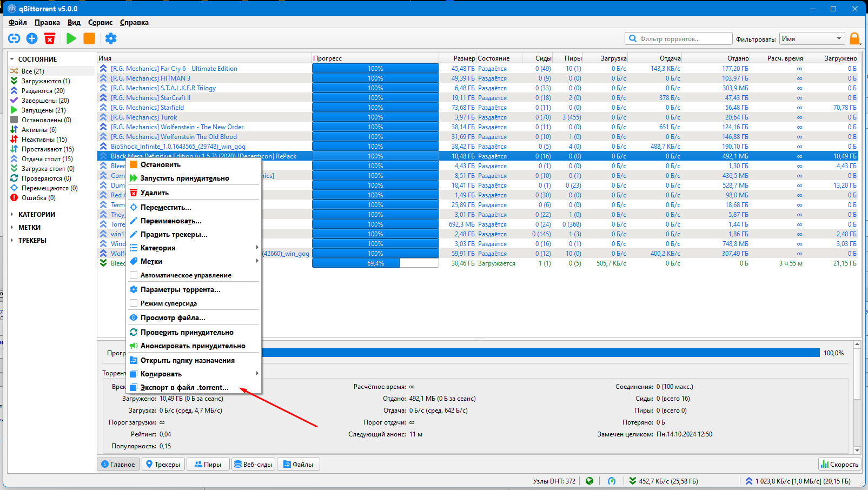Expand the КАТЕГОРИИ section in sidebar
Screen dimensions: 868x490
click(12, 215)
